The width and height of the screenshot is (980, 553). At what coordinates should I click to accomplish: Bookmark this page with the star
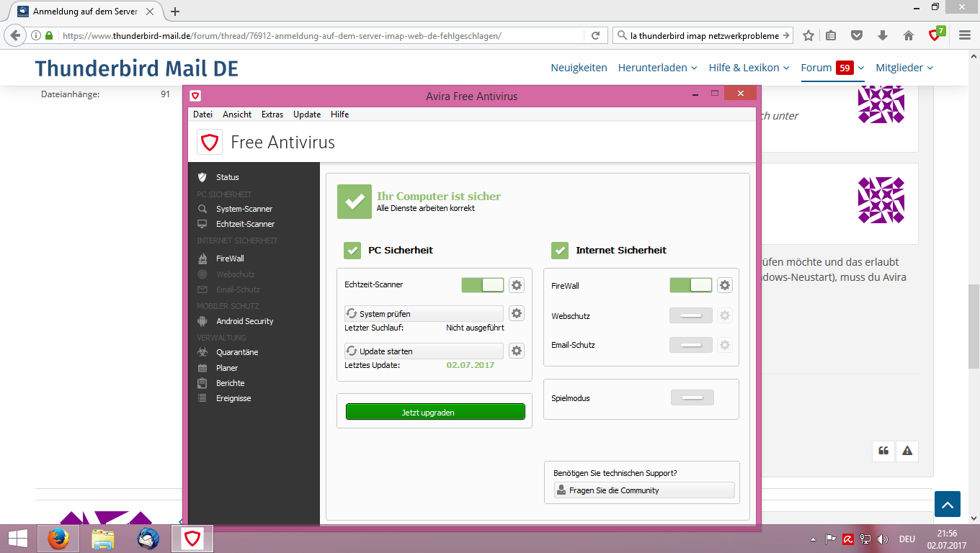(808, 35)
